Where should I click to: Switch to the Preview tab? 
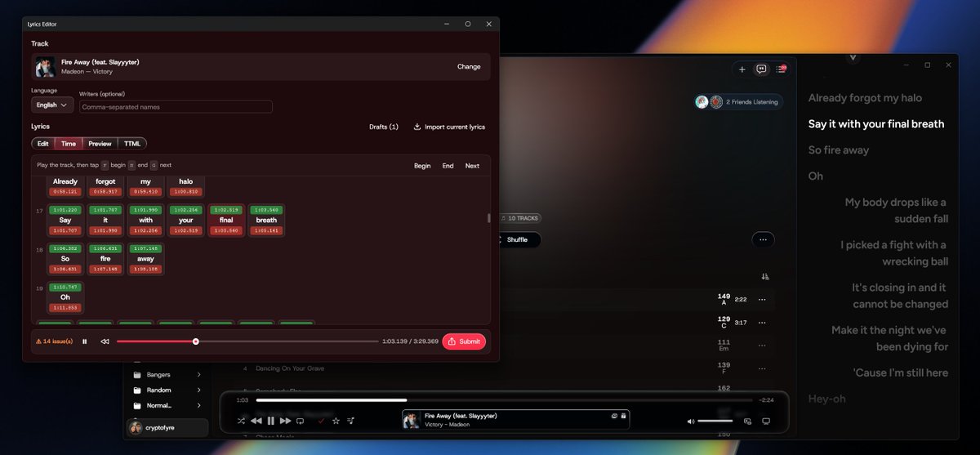pyautogui.click(x=100, y=144)
